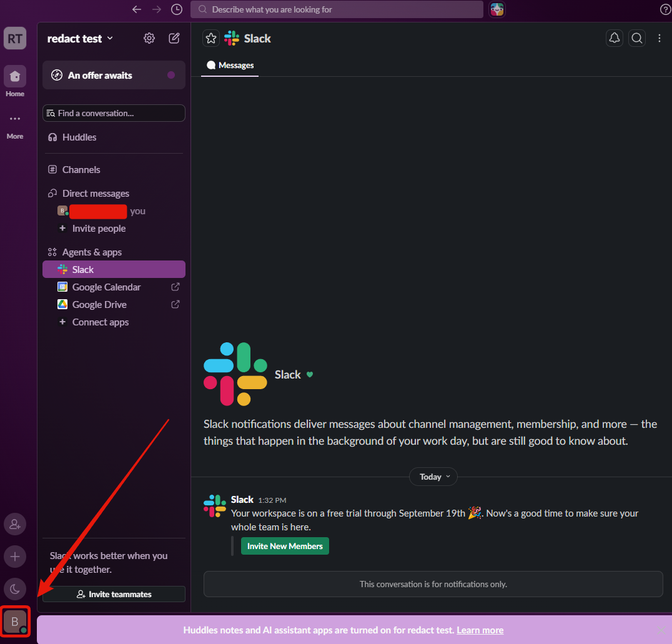Viewport: 672px width, 644px height.
Task: Click the Invite teammates button
Action: tap(114, 594)
